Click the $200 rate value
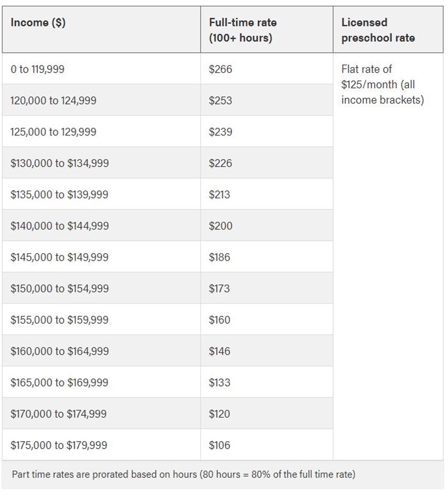 221,226
